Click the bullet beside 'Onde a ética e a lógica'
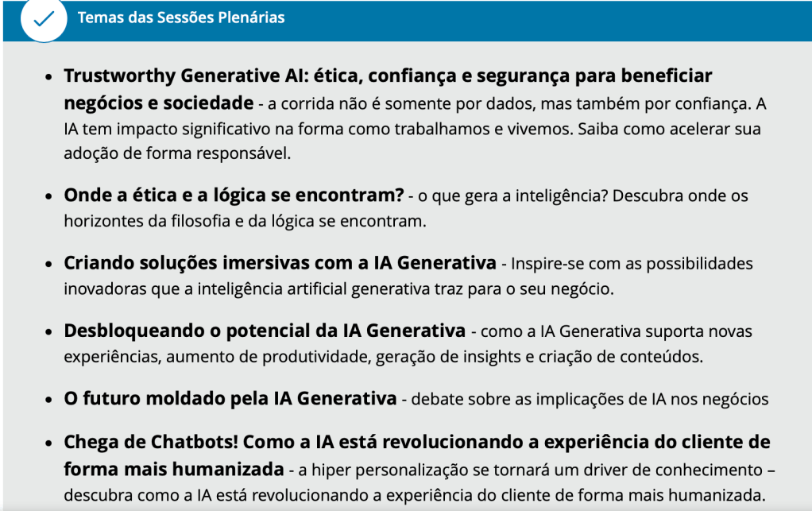Viewport: 812px width, 511px height. click(48, 196)
